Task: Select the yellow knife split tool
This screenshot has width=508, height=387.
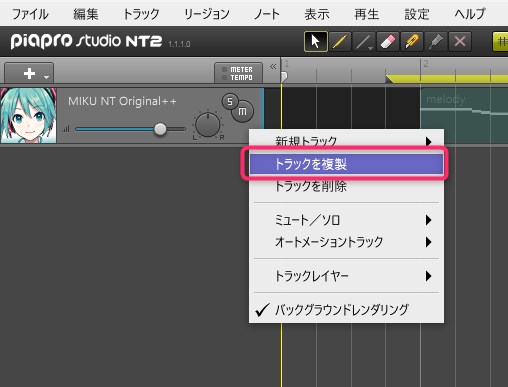Action: tap(412, 42)
